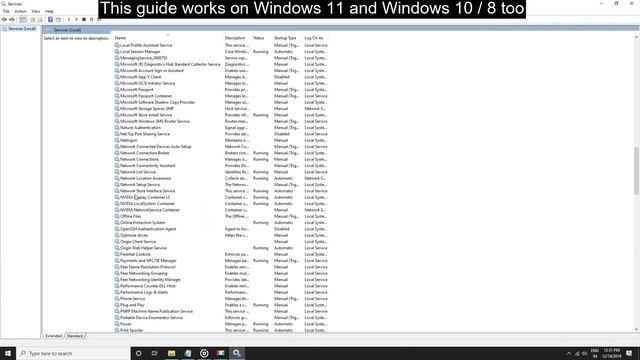
Task: Click the Pause Service toolbar icon
Action: coord(91,20)
